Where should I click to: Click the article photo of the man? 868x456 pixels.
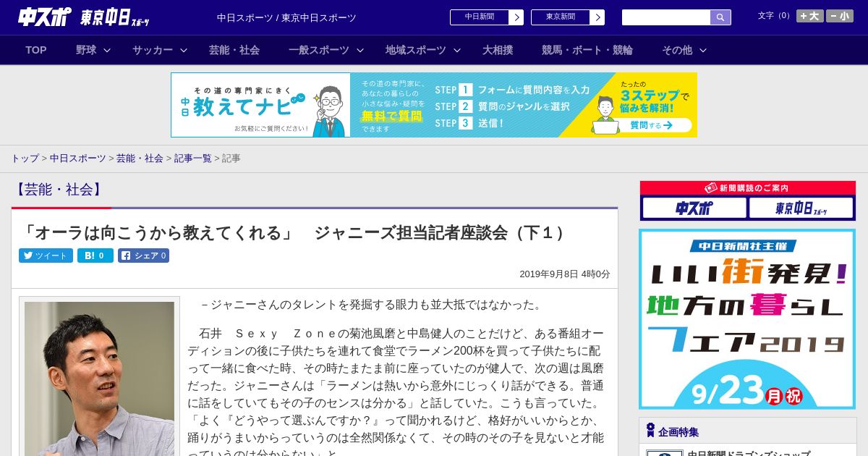(99, 379)
